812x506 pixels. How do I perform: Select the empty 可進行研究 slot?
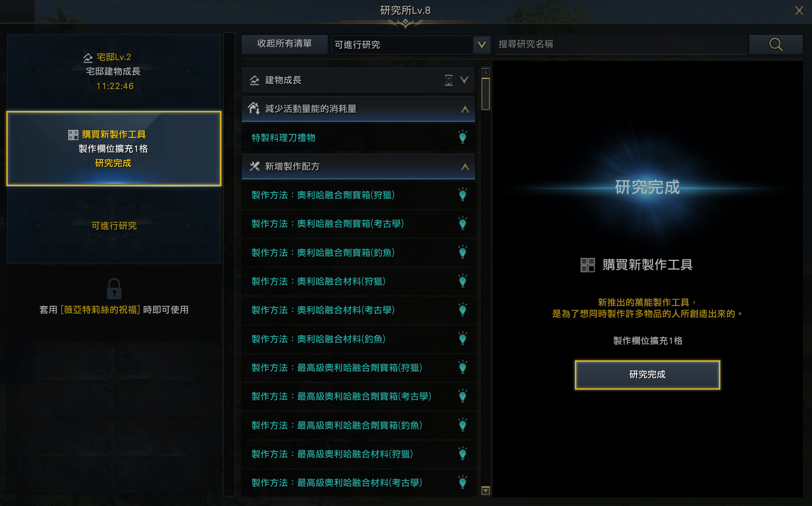click(x=114, y=226)
